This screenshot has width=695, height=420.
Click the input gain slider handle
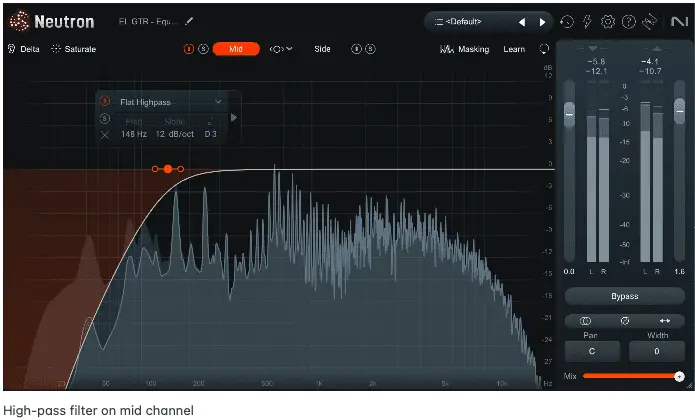(x=569, y=114)
